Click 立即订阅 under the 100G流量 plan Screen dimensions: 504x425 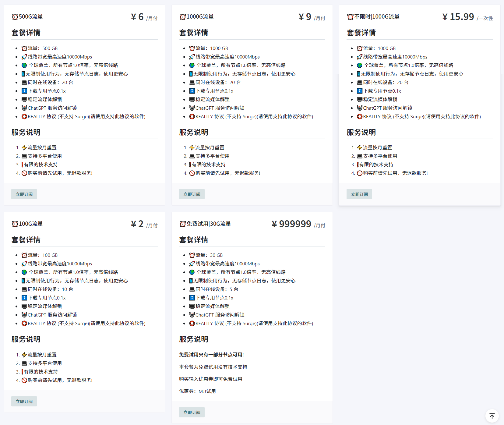click(24, 401)
